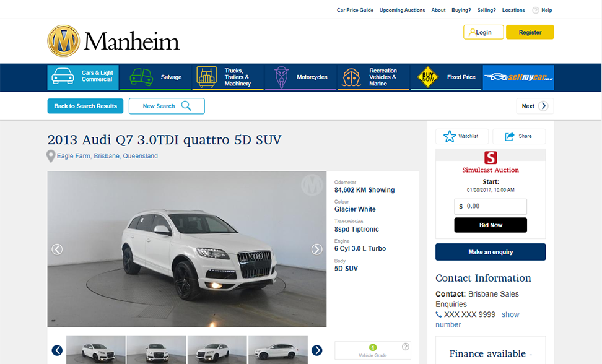Click the Manheim logo
The height and width of the screenshot is (364, 602).
tap(113, 41)
